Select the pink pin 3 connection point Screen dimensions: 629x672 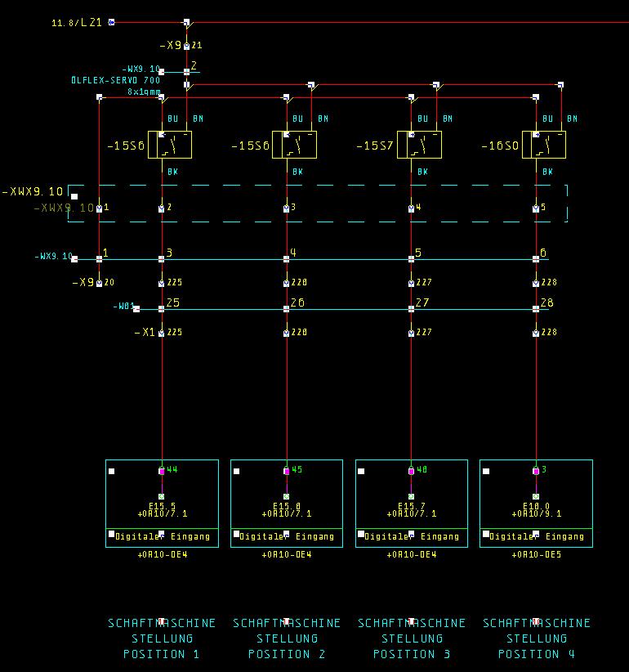[x=536, y=472]
